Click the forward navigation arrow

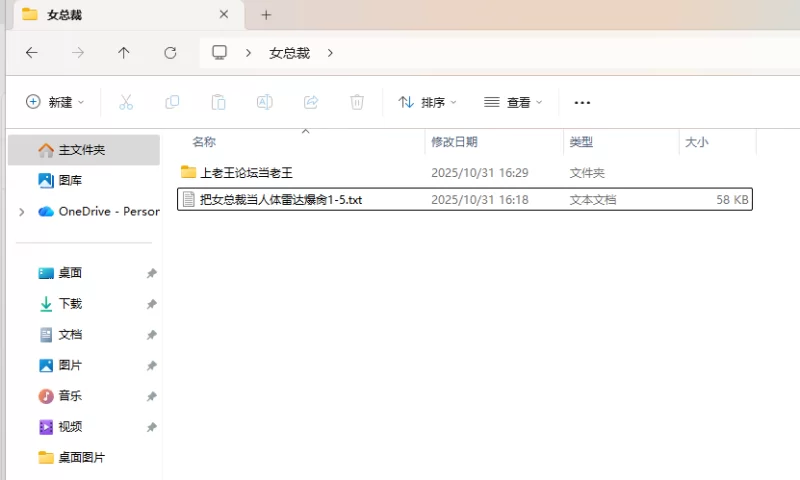(x=78, y=53)
